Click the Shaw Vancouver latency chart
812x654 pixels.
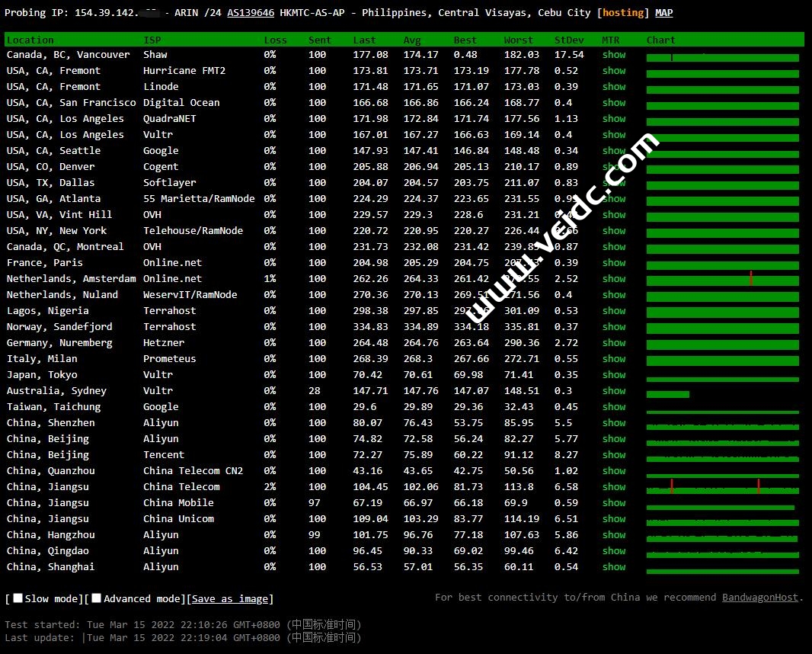click(722, 57)
